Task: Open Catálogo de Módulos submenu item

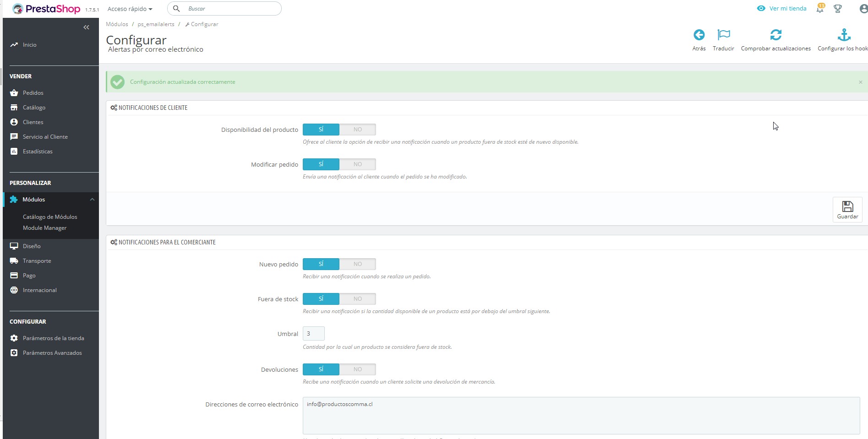Action: [x=50, y=217]
